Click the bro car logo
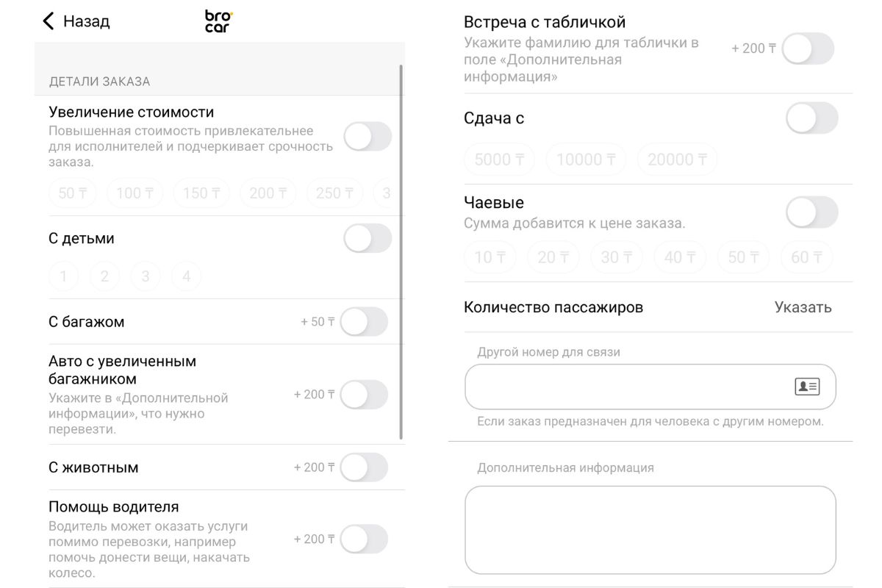The width and height of the screenshot is (882, 588). (218, 21)
